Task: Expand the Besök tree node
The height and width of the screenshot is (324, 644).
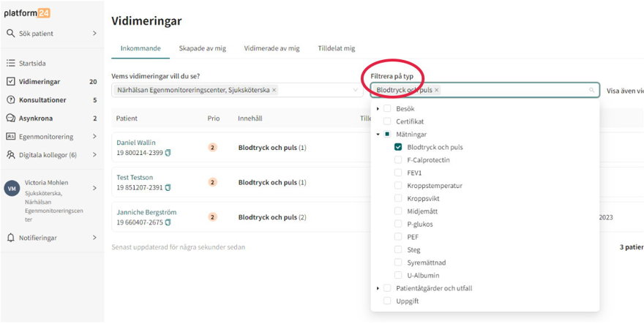Action: [x=378, y=109]
